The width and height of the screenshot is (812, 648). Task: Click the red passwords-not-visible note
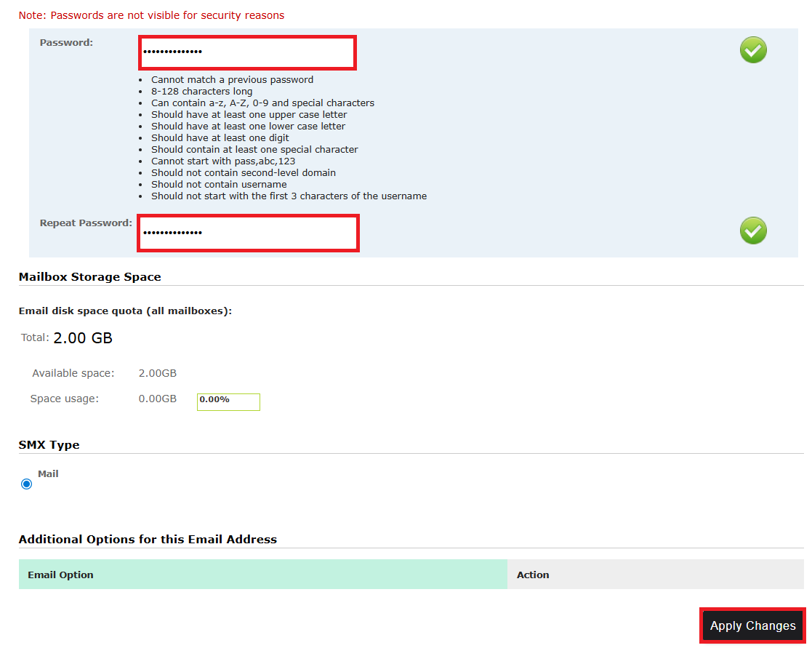[151, 15]
